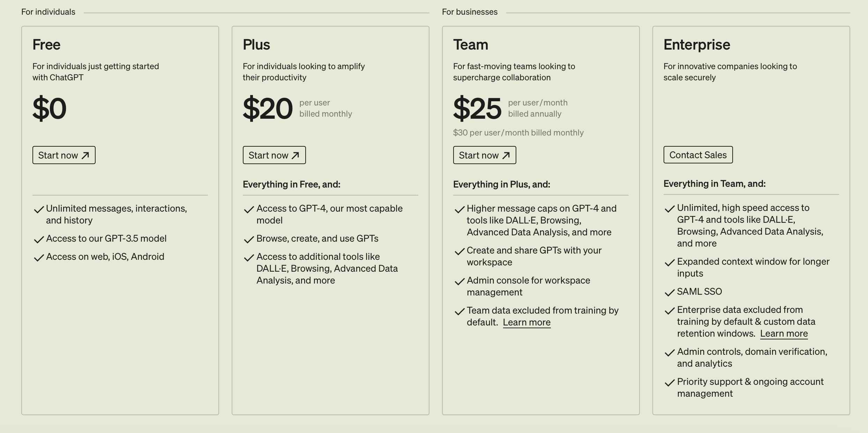Click the arrow icon in Team's Start now

[x=506, y=155]
